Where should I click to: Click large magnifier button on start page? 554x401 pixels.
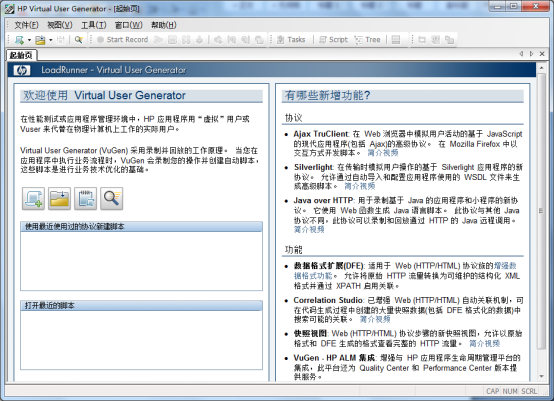click(112, 199)
